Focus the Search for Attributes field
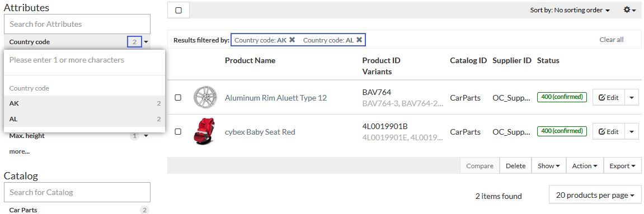Image resolution: width=644 pixels, height=214 pixels. tap(77, 24)
